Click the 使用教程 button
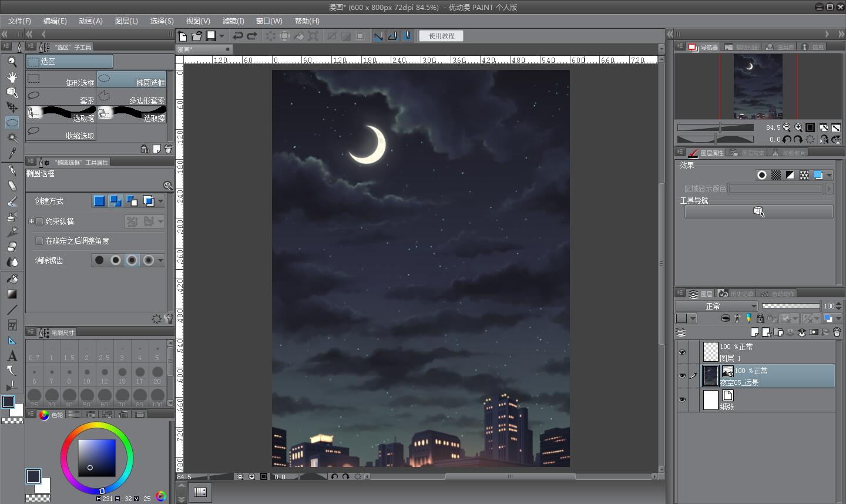Viewport: 846px width, 504px height. (x=441, y=36)
